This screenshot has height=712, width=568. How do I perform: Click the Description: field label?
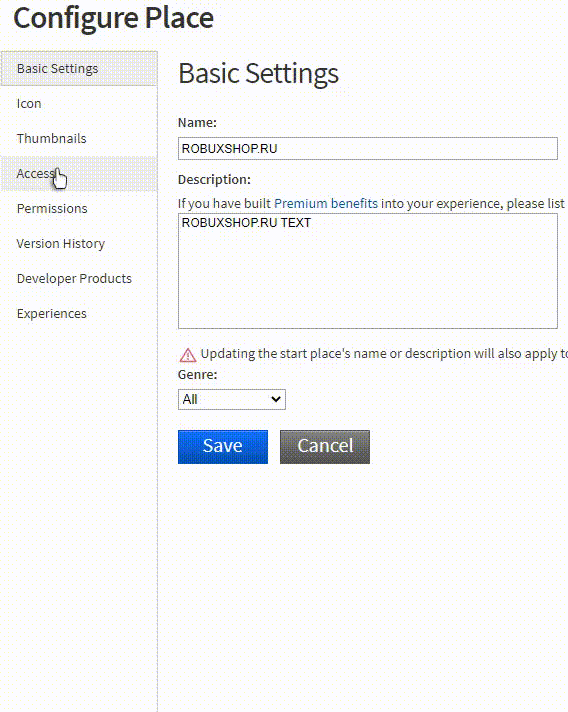(x=214, y=180)
